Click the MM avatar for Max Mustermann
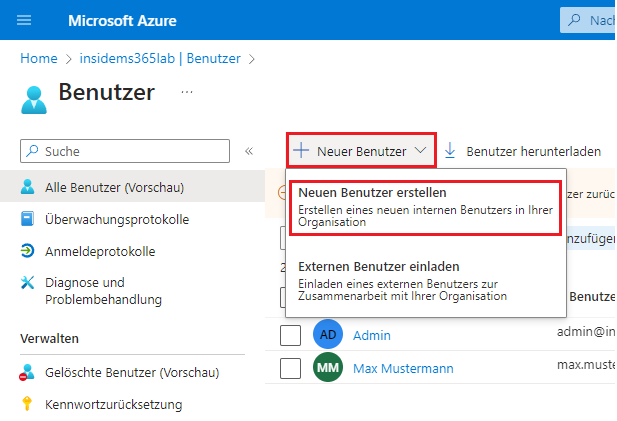 327,368
